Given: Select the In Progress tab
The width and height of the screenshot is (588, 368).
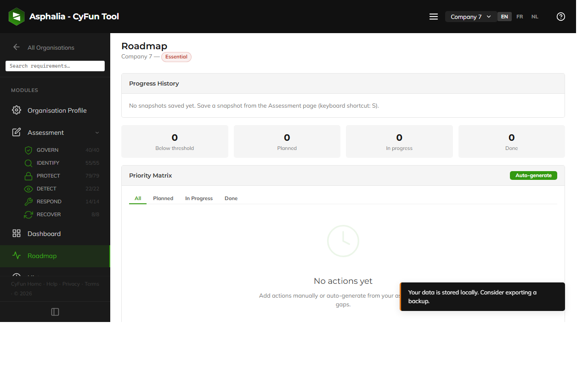Looking at the screenshot, I should [x=198, y=198].
